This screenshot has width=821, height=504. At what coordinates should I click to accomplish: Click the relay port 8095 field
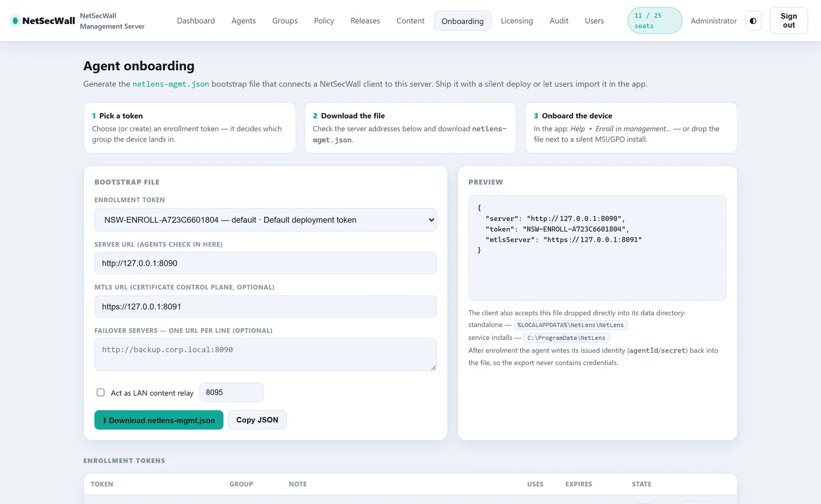(x=231, y=392)
